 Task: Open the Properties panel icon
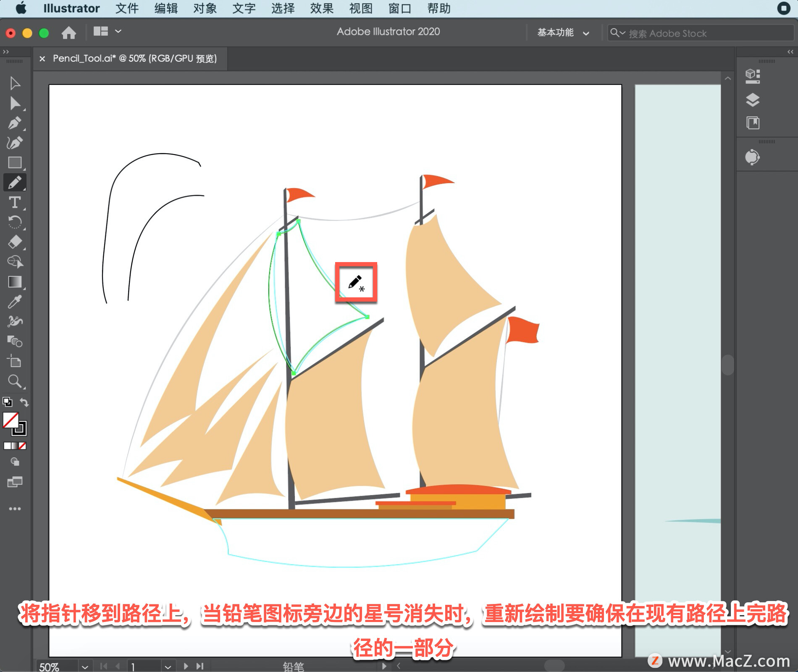(753, 76)
